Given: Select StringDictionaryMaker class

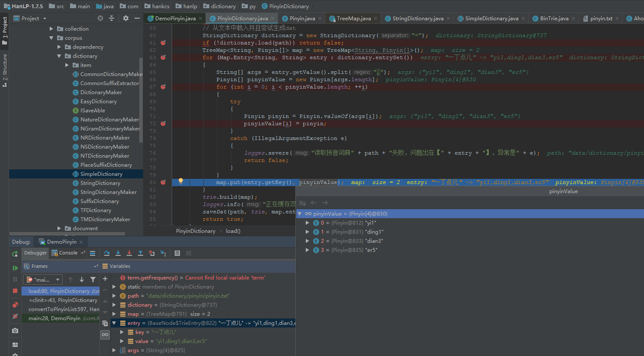Looking at the screenshot, I should click(105, 192).
